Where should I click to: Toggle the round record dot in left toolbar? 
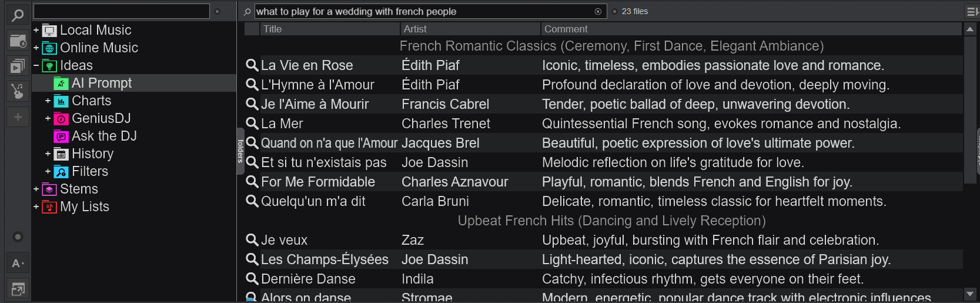[18, 237]
